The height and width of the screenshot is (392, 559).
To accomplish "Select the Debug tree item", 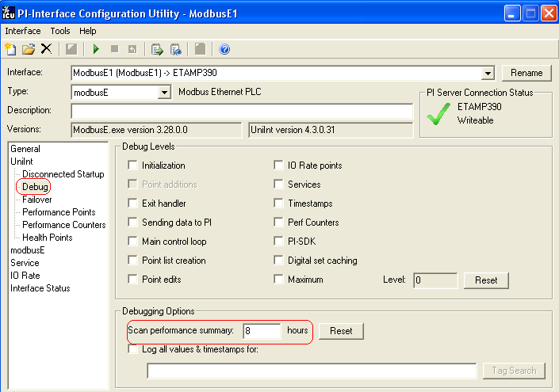I will tap(35, 187).
